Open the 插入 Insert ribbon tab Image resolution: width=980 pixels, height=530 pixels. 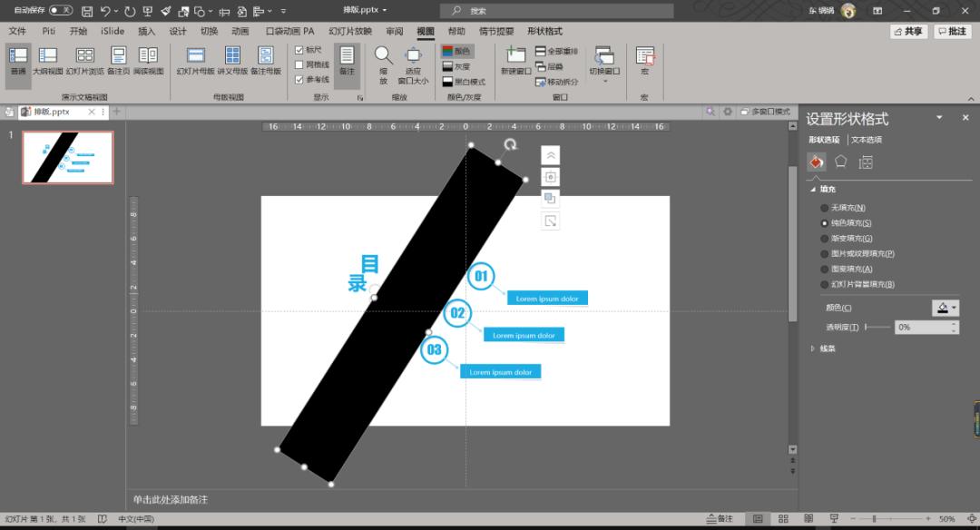tap(146, 31)
